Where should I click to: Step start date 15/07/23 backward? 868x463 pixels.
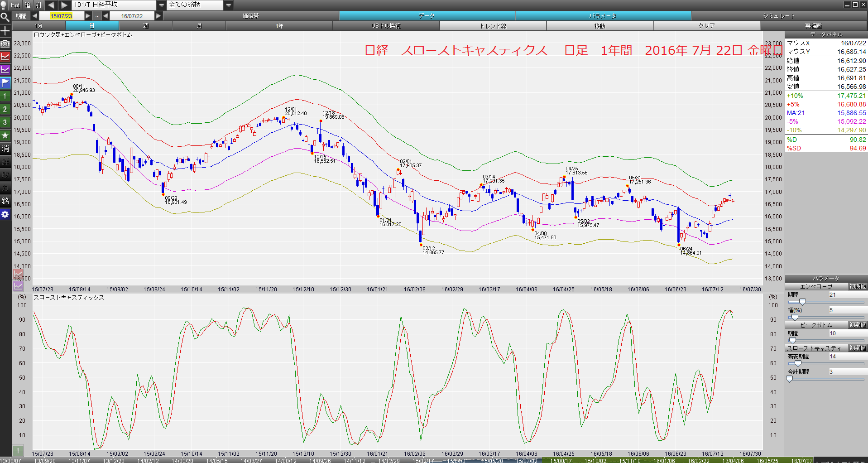[x=35, y=16]
